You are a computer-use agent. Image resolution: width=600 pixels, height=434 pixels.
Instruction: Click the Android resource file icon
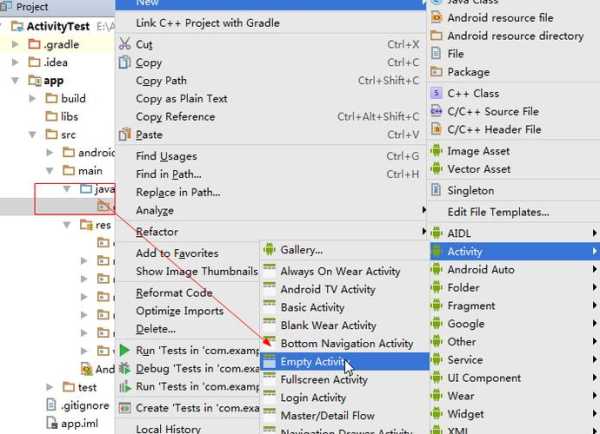(x=437, y=17)
